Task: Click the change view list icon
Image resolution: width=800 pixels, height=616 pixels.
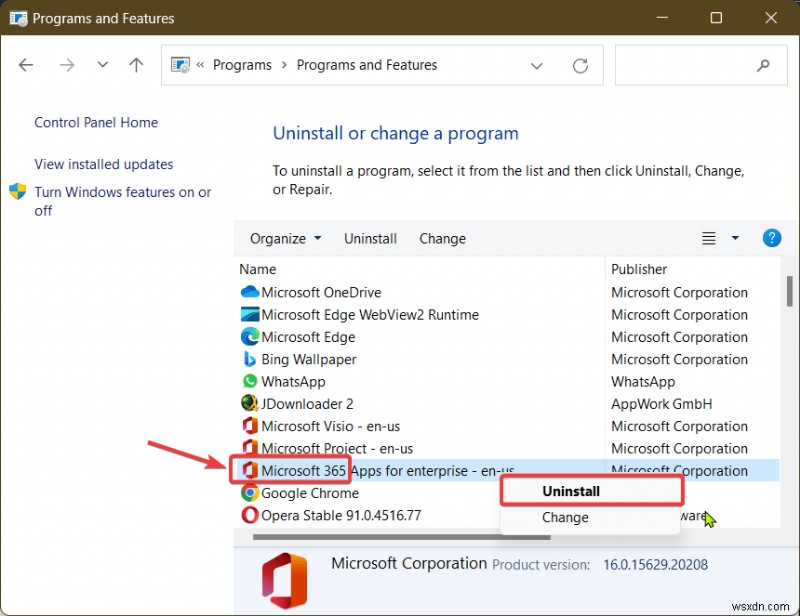Action: pyautogui.click(x=708, y=238)
